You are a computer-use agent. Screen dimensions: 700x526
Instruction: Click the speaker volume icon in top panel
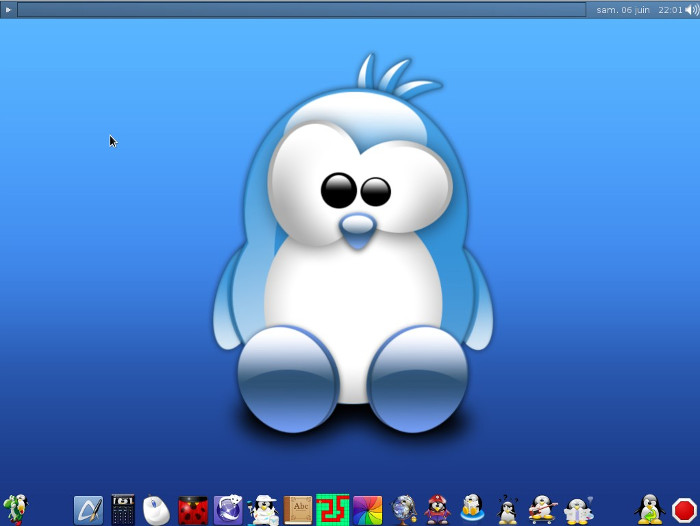692,10
